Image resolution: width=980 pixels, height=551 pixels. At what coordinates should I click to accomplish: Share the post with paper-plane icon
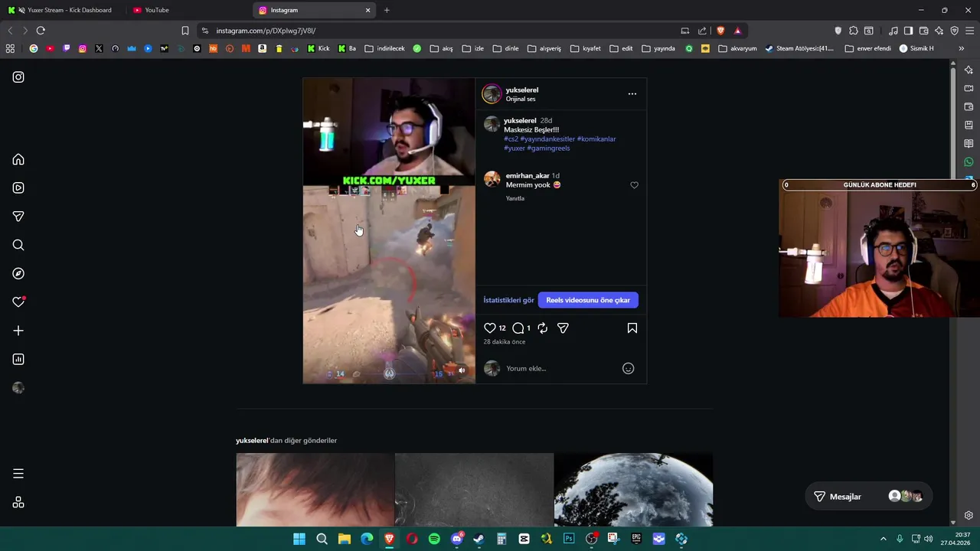[563, 328]
